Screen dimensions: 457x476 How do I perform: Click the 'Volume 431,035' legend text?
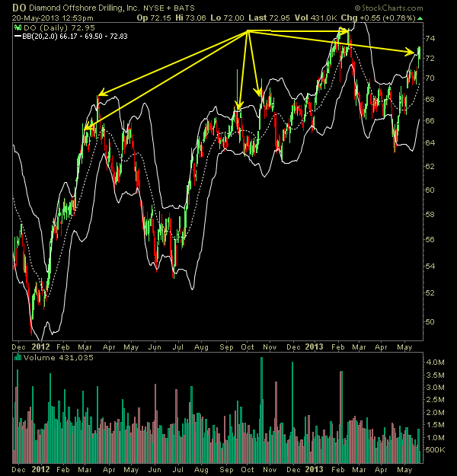click(59, 357)
